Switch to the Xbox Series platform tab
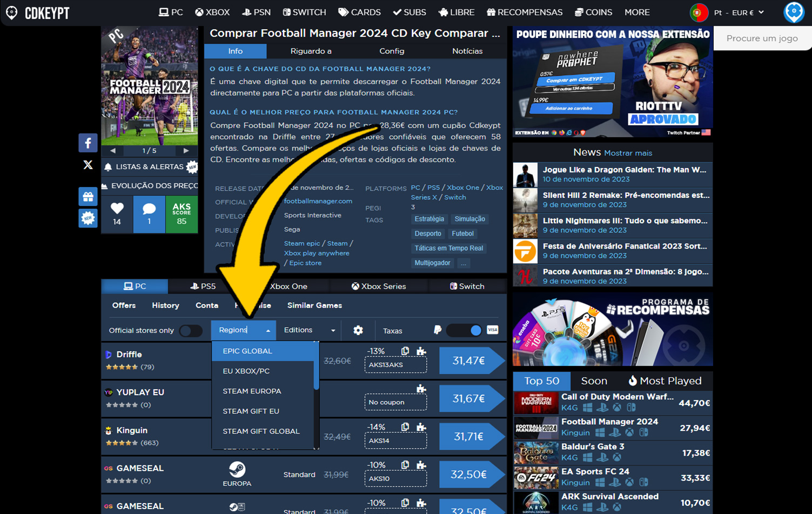The height and width of the screenshot is (514, 812). (x=379, y=286)
